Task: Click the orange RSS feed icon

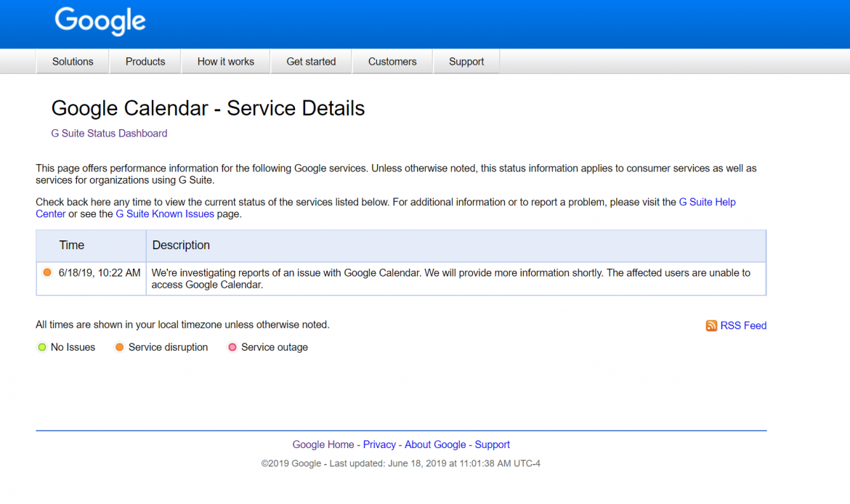Action: click(x=711, y=326)
